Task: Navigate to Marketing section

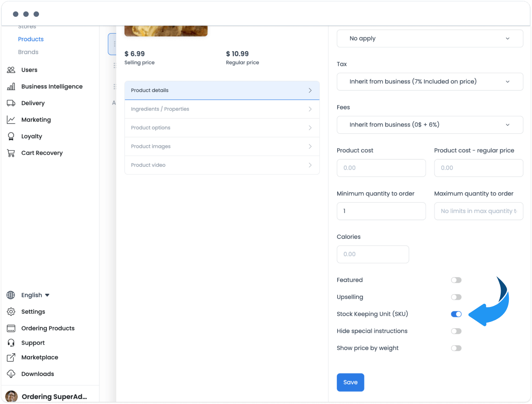Action: 36,120
